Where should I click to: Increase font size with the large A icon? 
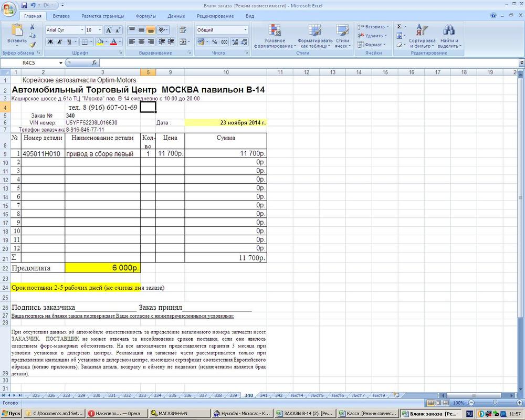(109, 30)
